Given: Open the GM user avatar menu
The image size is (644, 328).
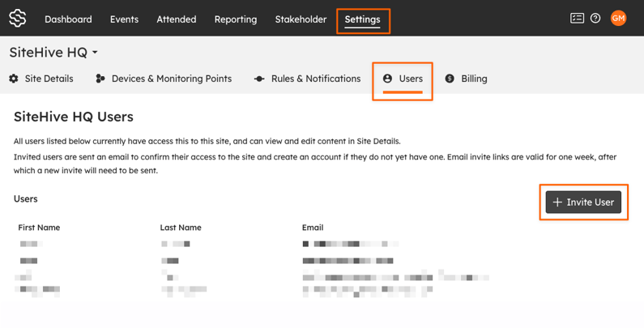Looking at the screenshot, I should pos(618,18).
